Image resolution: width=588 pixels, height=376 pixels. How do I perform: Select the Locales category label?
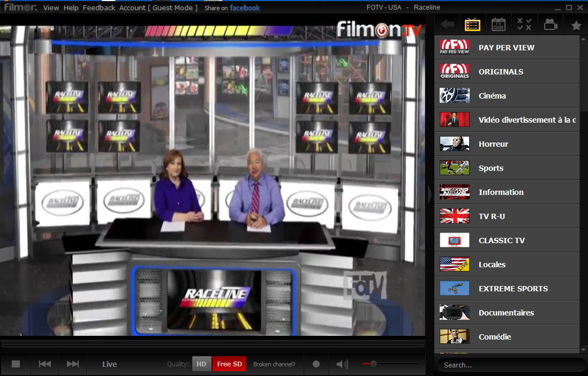(492, 265)
